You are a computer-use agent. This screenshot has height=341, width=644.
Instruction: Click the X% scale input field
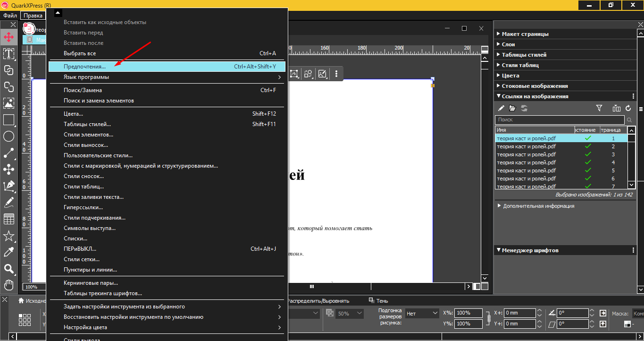468,313
